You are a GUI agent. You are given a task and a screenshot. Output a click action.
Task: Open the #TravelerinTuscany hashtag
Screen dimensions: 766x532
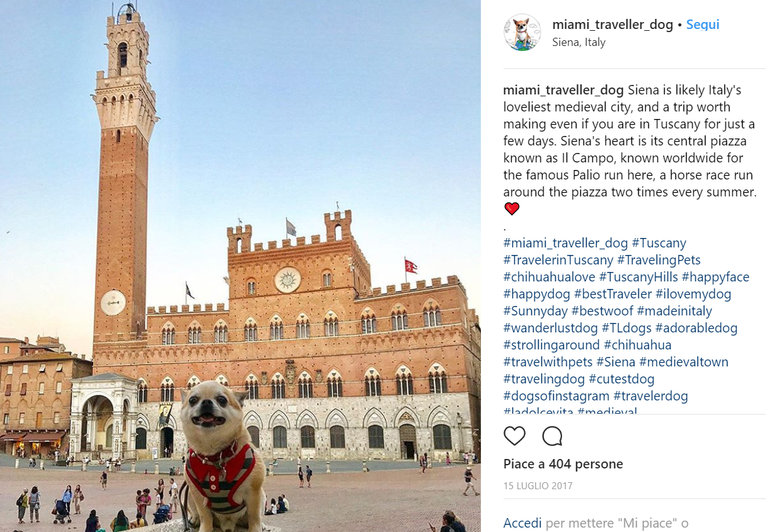pyautogui.click(x=558, y=260)
